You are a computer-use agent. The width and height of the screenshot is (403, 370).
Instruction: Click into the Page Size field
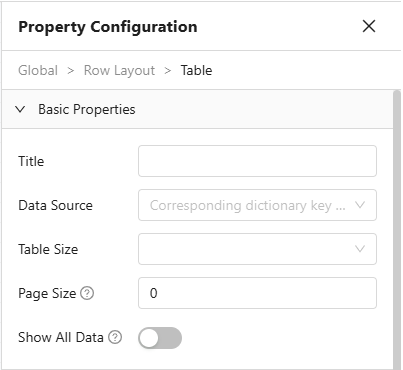click(257, 293)
